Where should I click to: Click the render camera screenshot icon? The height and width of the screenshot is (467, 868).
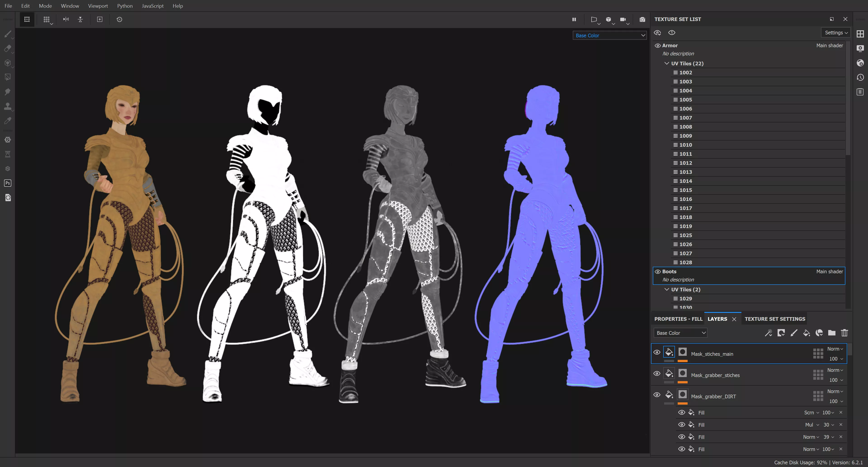tap(642, 19)
